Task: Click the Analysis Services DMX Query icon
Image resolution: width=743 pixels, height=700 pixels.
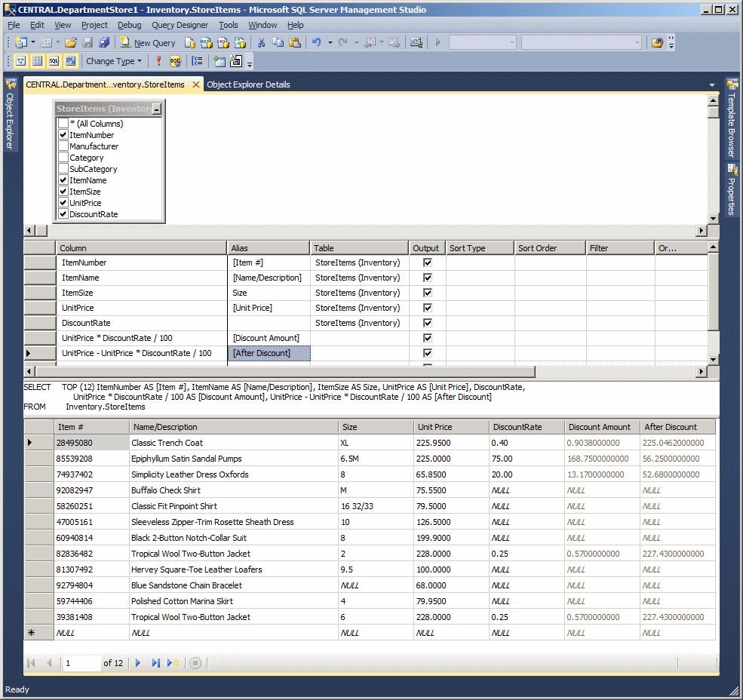Action: click(x=223, y=43)
